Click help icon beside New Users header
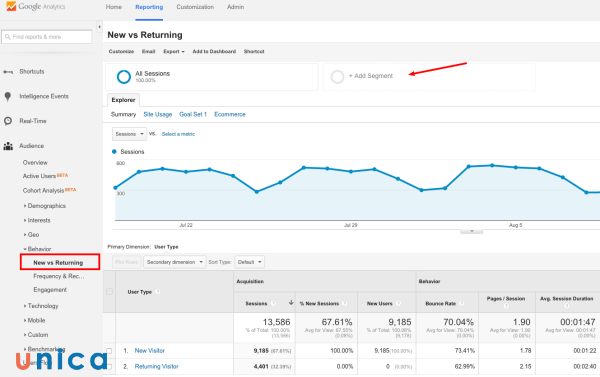The height and width of the screenshot is (377, 600). (x=398, y=304)
